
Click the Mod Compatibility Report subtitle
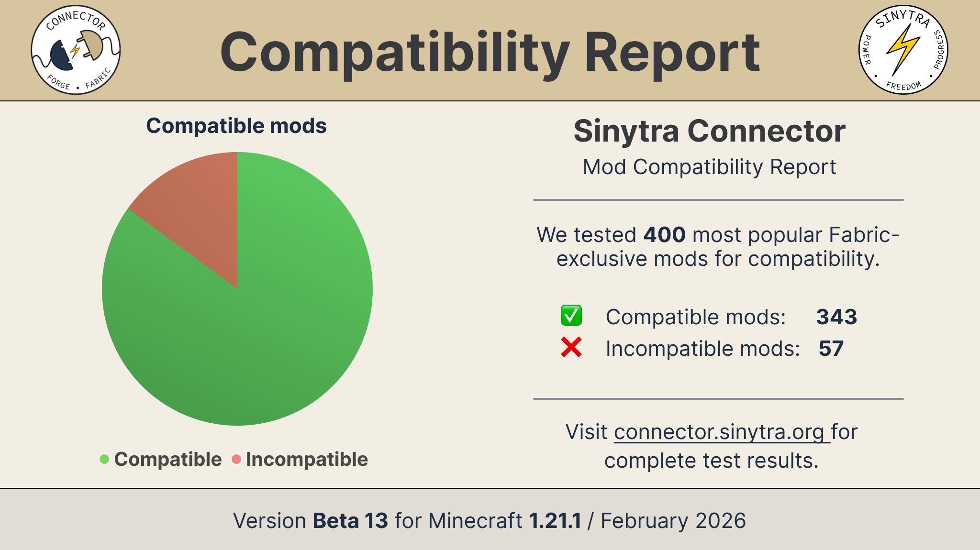click(x=709, y=167)
